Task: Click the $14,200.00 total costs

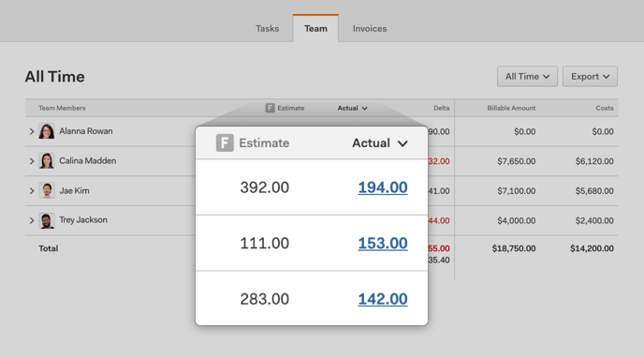Action: point(592,248)
